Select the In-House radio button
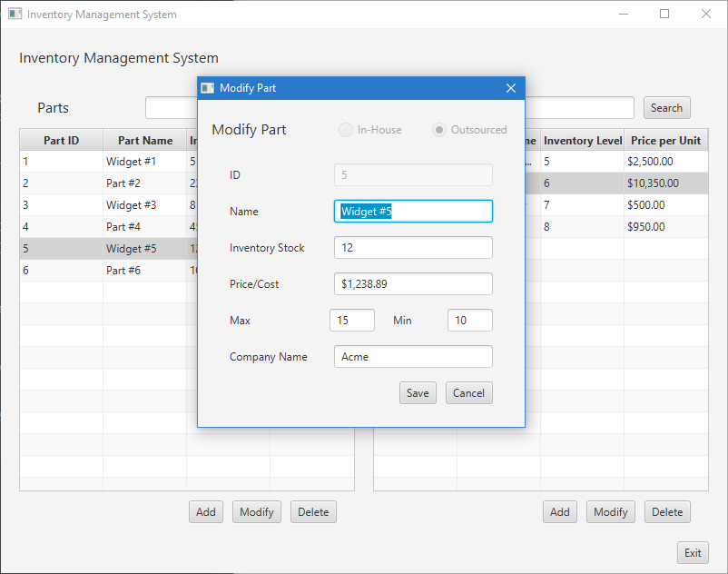Viewport: 728px width, 574px height. pos(346,130)
